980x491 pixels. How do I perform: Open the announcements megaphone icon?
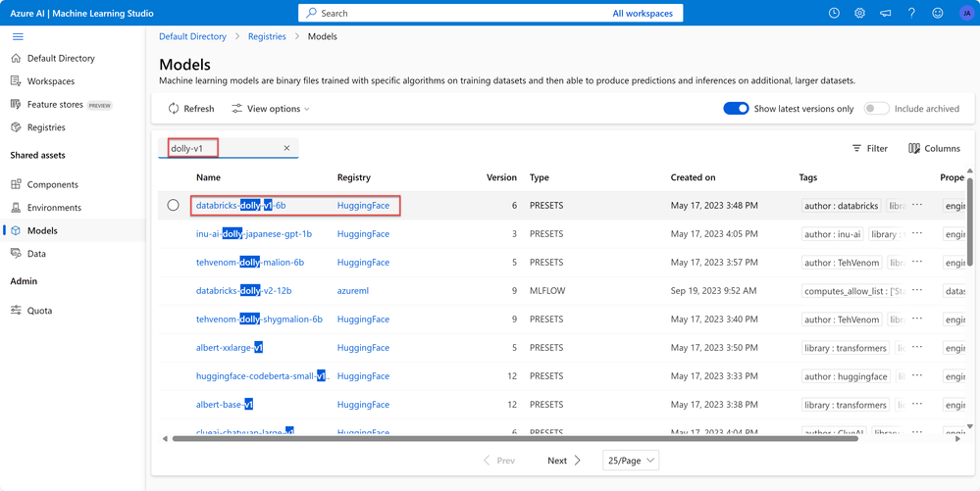[x=886, y=13]
